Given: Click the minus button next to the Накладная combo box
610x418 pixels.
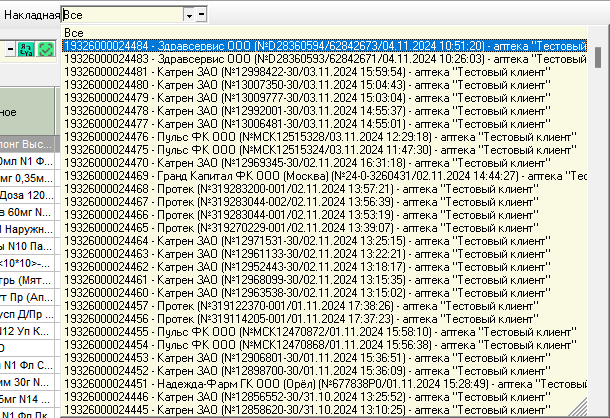Looking at the screenshot, I should click(201, 15).
